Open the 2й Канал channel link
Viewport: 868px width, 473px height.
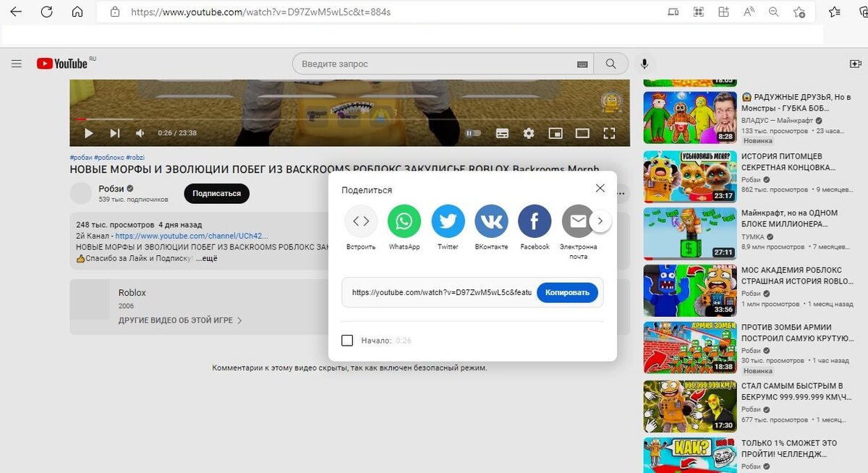click(x=191, y=236)
